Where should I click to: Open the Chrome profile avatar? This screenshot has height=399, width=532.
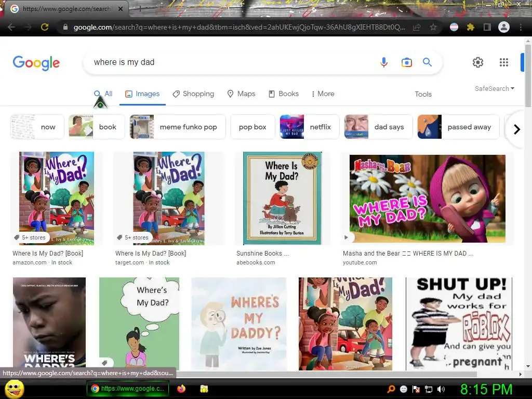(x=504, y=27)
